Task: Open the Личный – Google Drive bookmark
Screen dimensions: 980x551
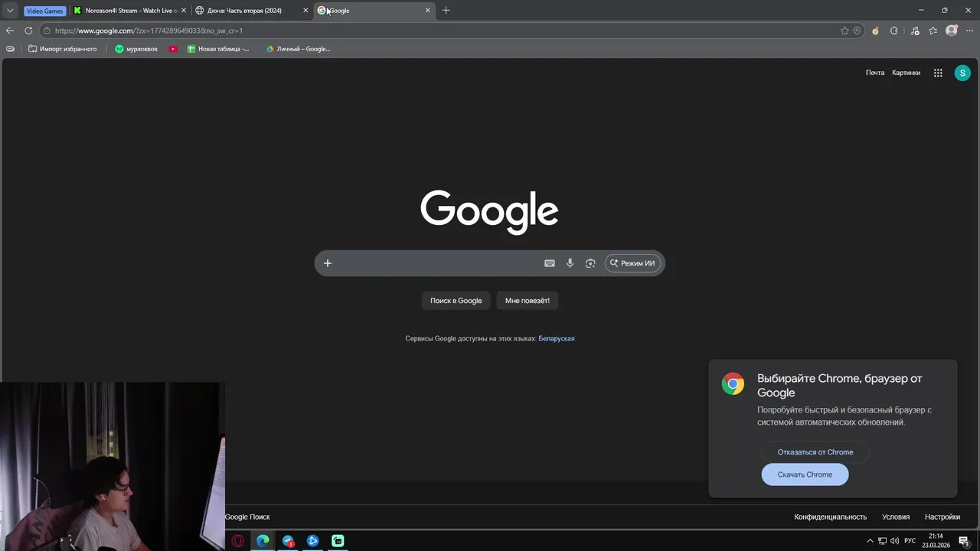Action: pos(298,49)
